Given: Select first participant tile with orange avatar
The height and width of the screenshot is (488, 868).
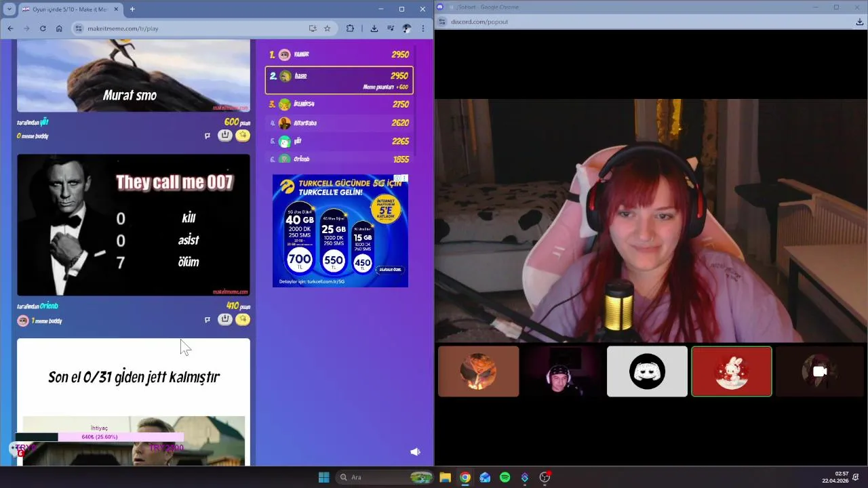Looking at the screenshot, I should coord(479,371).
